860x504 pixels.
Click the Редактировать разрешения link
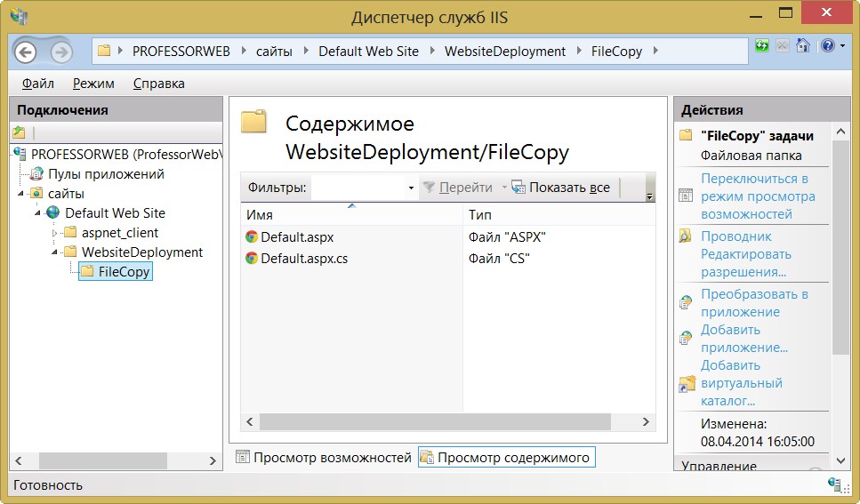click(x=746, y=263)
